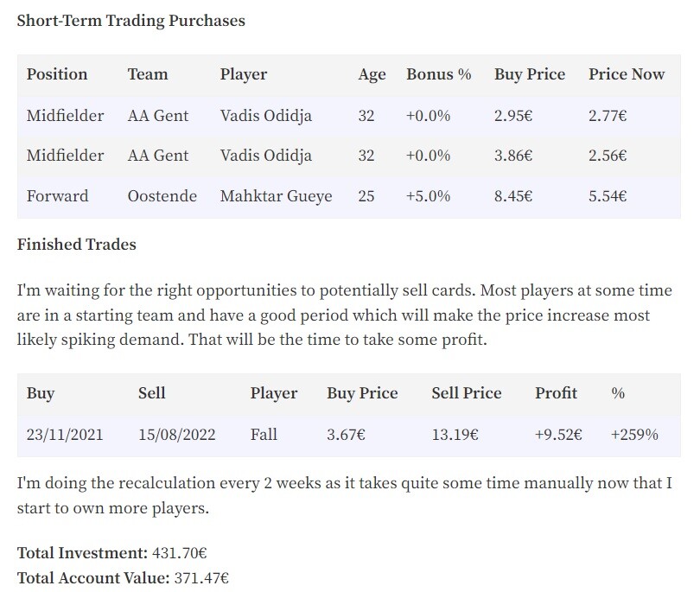Viewport: 700px width, 592px height.
Task: Click the Total Account Value 371.47€
Action: pos(201,578)
